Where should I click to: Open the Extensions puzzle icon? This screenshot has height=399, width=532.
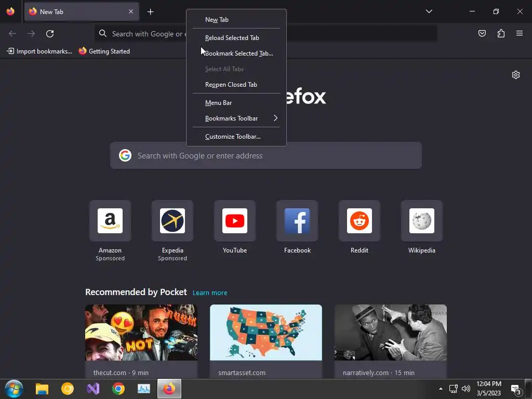coord(501,33)
